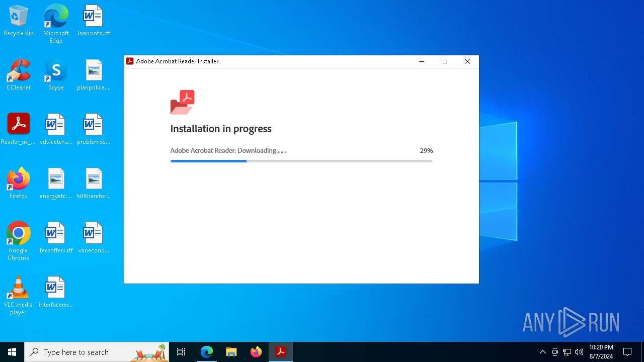Show hidden system tray icons
This screenshot has height=362, width=644.
(x=542, y=352)
